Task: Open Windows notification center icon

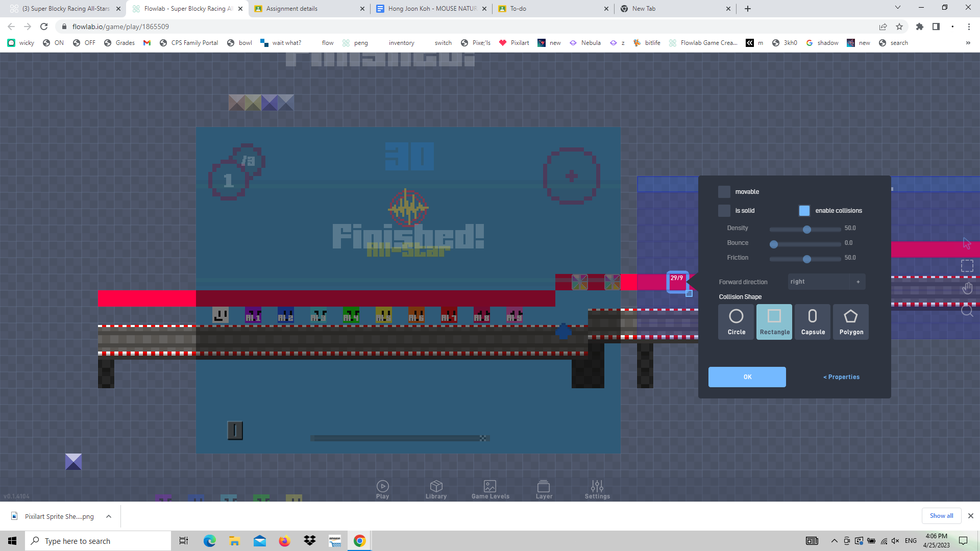Action: pyautogui.click(x=963, y=541)
